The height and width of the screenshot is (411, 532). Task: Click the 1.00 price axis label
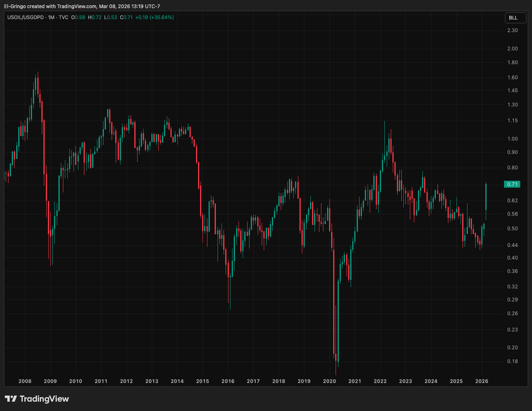point(513,139)
